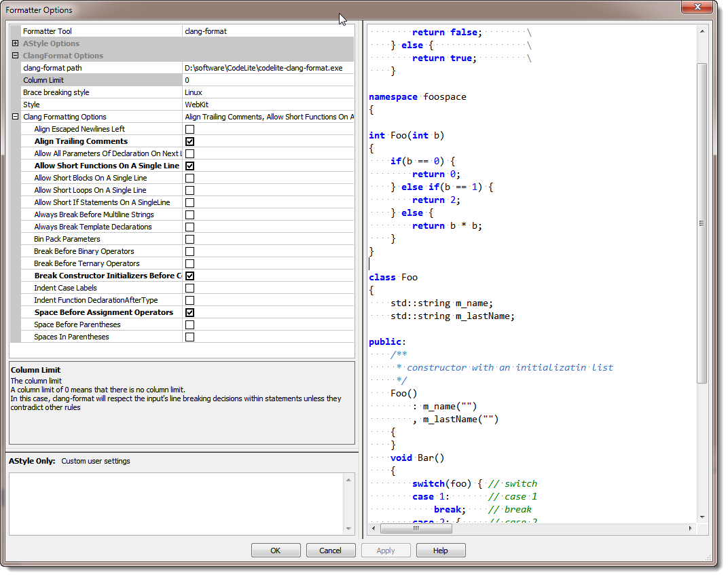Click the preview horizontal scrollbar thumb
This screenshot has width=728, height=577.
point(416,528)
